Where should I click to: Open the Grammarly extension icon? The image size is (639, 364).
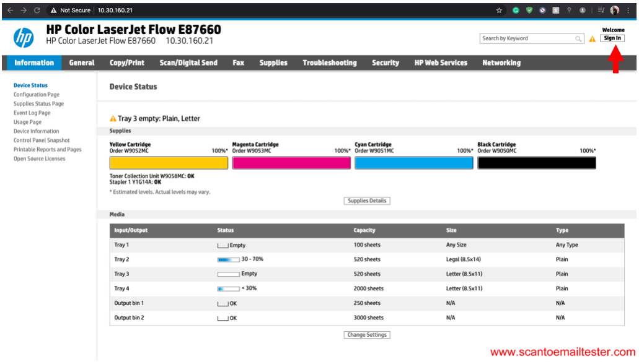tap(516, 11)
